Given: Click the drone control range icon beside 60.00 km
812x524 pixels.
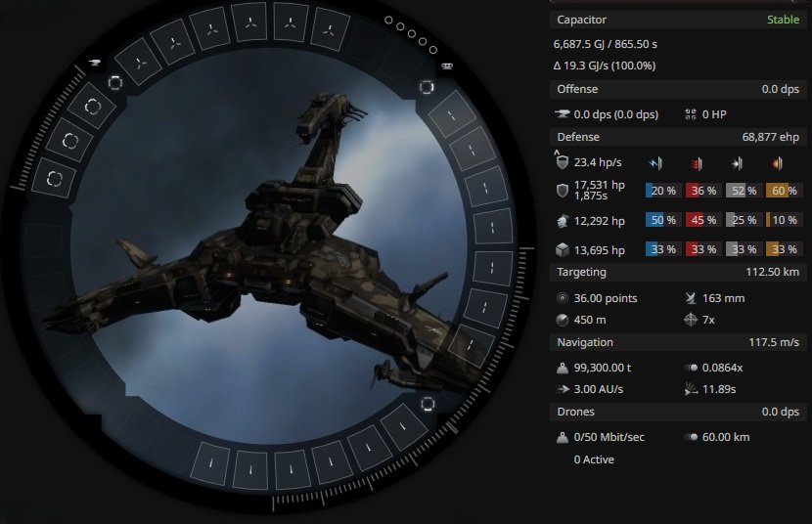Looking at the screenshot, I should coord(692,437).
